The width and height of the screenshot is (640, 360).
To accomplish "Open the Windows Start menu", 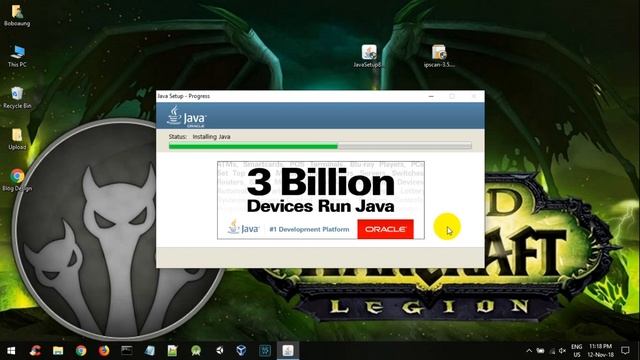I will tap(11, 351).
